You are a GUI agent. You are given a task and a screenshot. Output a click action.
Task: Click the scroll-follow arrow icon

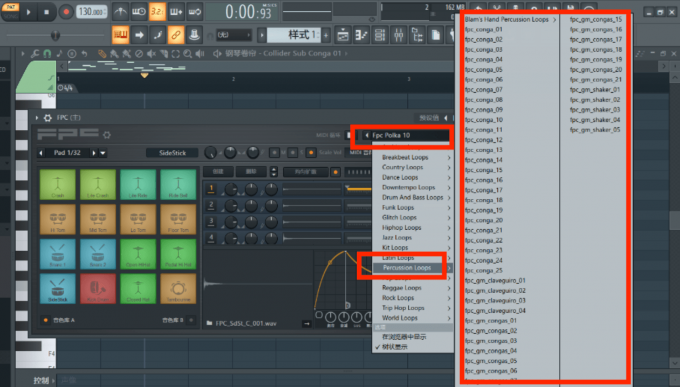coord(139,35)
